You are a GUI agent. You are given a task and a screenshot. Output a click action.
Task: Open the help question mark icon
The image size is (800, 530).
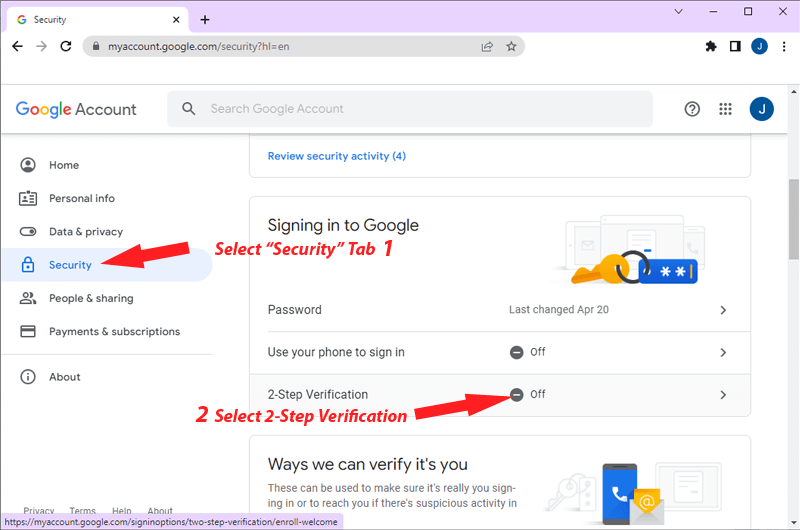692,109
